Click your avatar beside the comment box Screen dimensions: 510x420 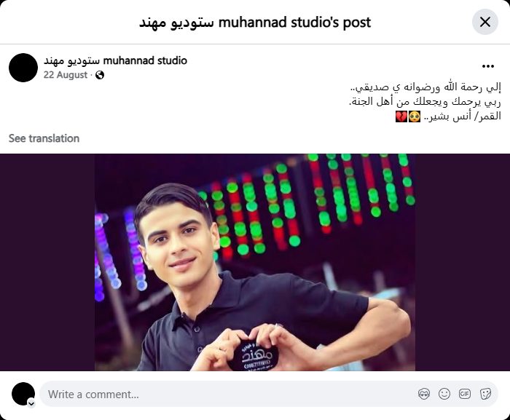23,394
